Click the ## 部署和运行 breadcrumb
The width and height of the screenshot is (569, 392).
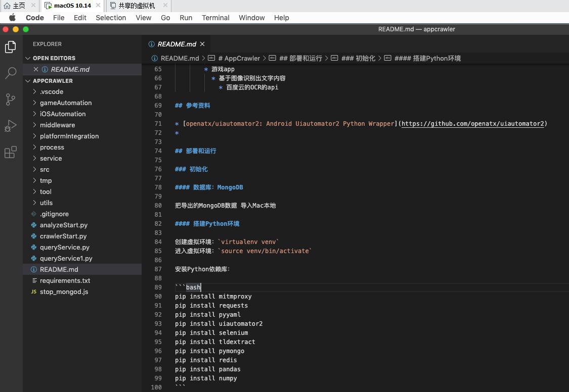[300, 58]
